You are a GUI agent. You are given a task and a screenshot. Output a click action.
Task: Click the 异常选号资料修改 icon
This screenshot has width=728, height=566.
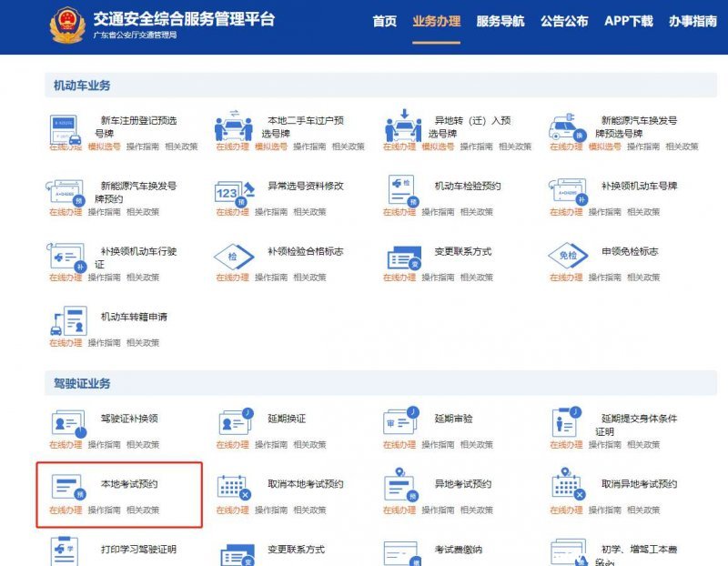(234, 192)
